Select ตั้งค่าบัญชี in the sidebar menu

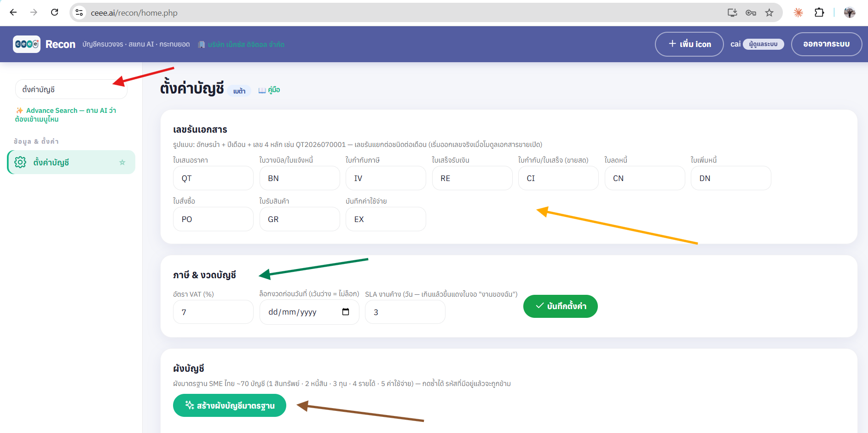pyautogui.click(x=71, y=162)
